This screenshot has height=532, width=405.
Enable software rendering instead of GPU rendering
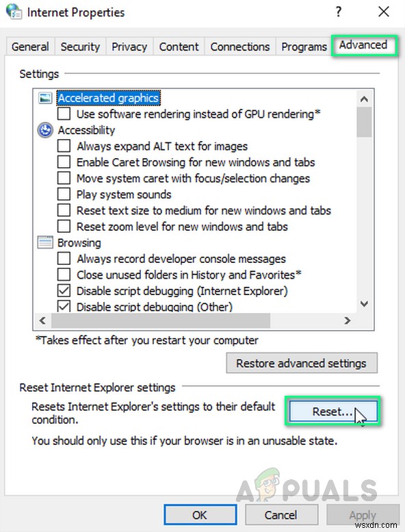[x=64, y=114]
